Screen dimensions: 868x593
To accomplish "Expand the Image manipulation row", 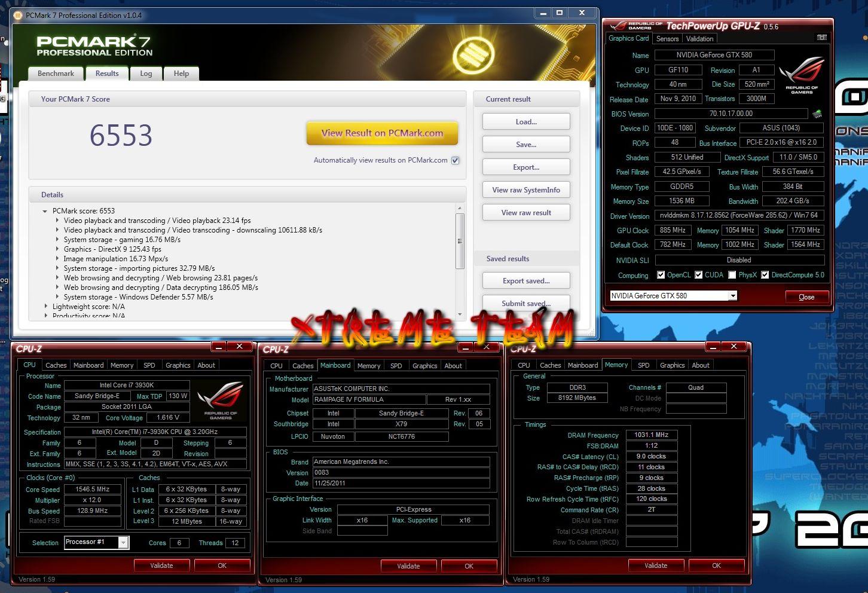I will pyautogui.click(x=57, y=259).
